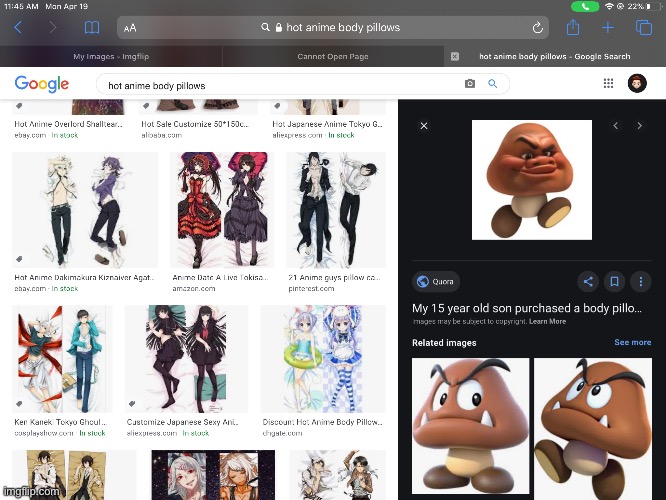Open the Discount Hot Anime Body Pillow thumbnail
The image size is (666, 500).
[323, 359]
